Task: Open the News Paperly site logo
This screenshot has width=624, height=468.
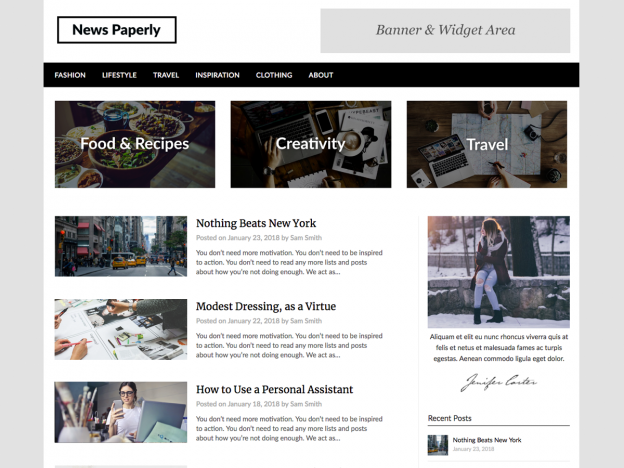Action: (117, 30)
